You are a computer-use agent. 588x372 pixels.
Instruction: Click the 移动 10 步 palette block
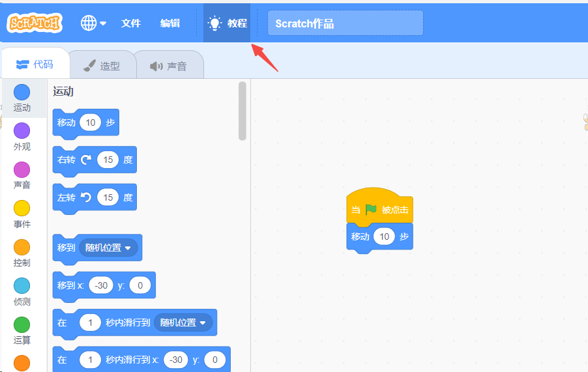pos(86,123)
